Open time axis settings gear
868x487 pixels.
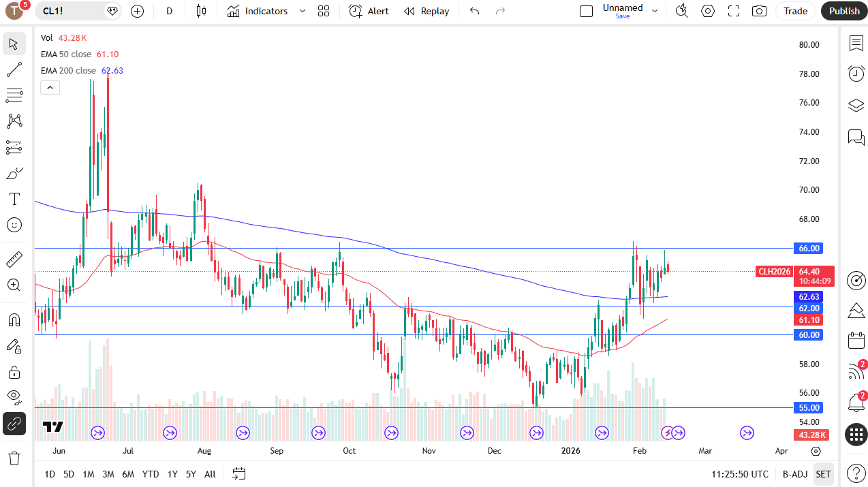coord(816,451)
